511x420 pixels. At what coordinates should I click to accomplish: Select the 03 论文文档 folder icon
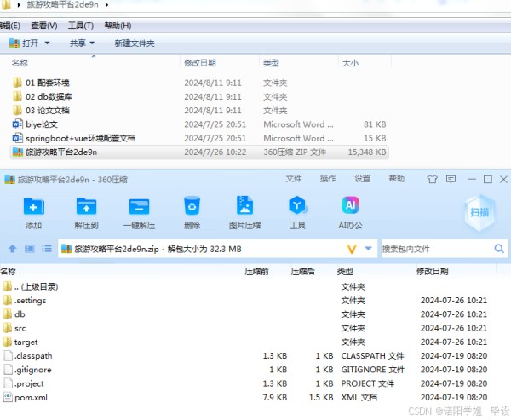(17, 110)
